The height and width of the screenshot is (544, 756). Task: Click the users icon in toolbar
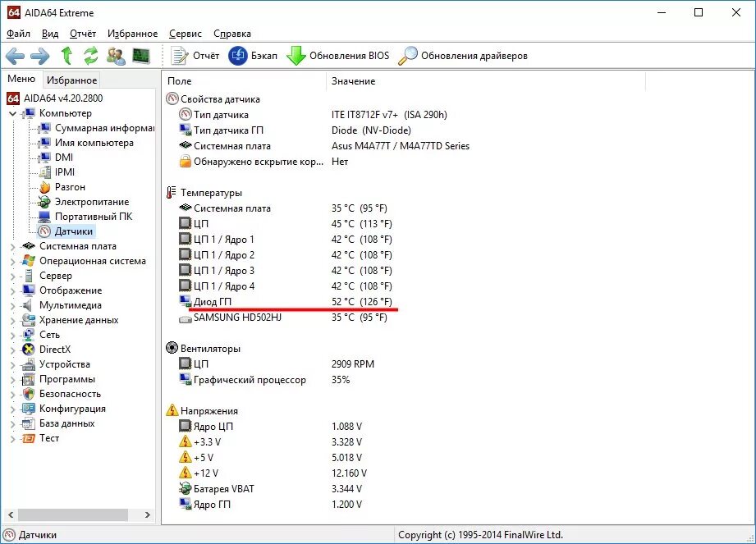(x=116, y=56)
